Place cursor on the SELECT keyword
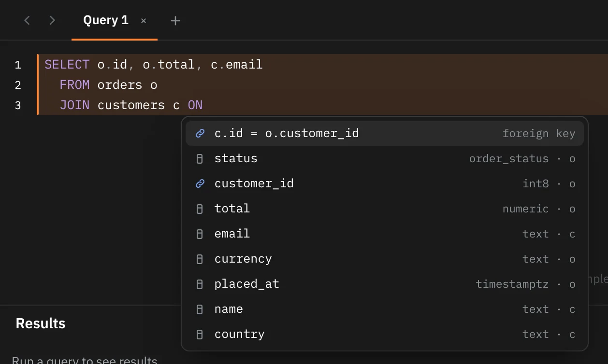Image resolution: width=608 pixels, height=364 pixels. [x=67, y=65]
